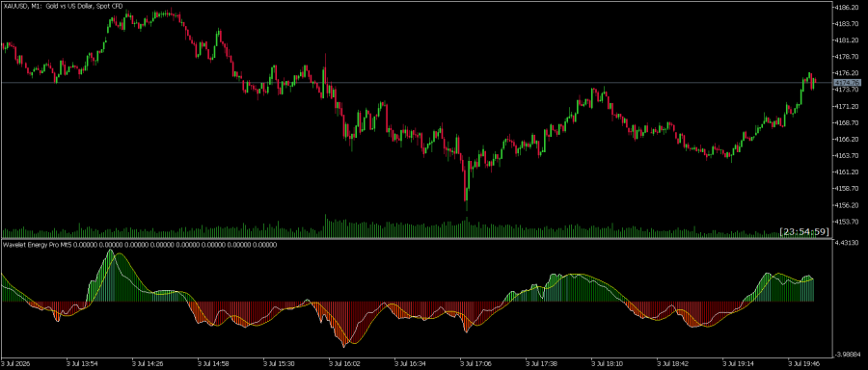Click the 3 Jul 18:42 time label
Image resolution: width=868 pixels, height=370 pixels.
pos(673,364)
